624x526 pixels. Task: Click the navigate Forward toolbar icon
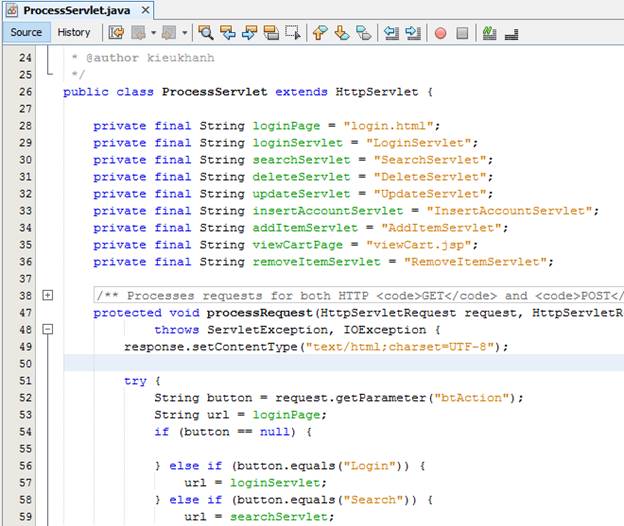[169, 33]
